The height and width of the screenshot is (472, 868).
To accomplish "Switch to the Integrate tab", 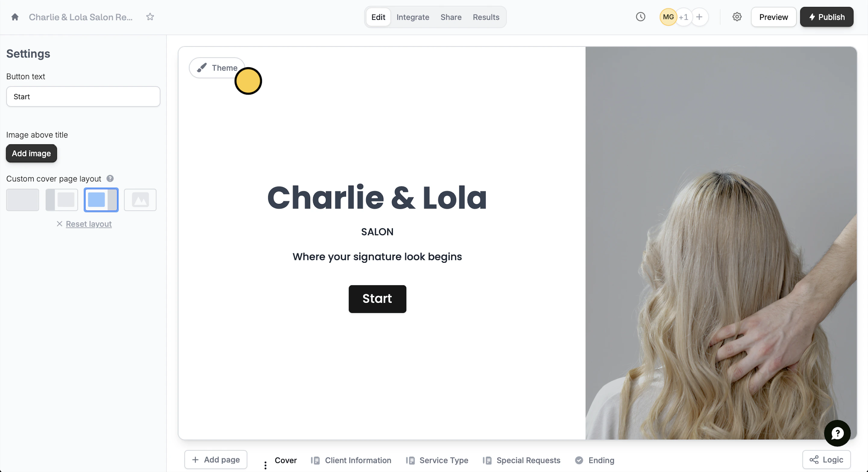I will [412, 17].
